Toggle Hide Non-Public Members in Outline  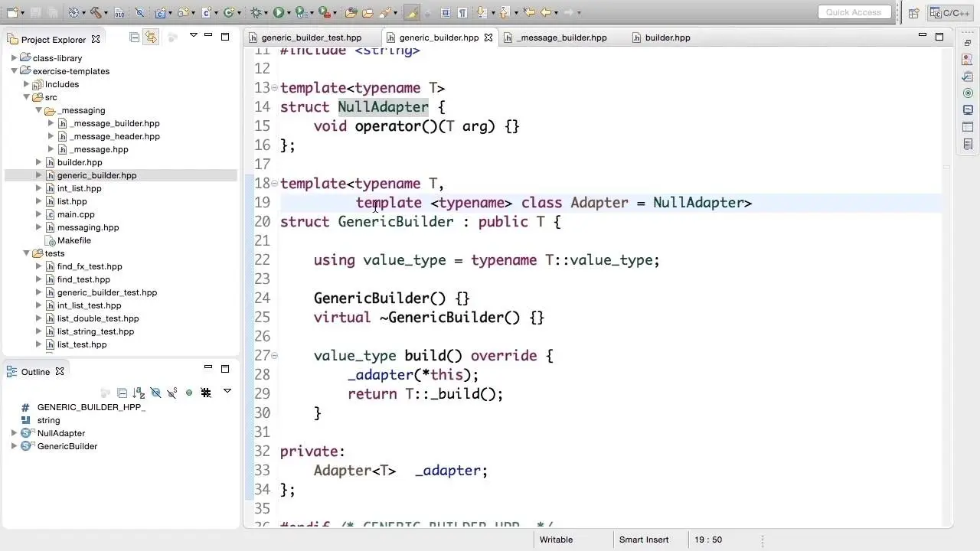[189, 393]
